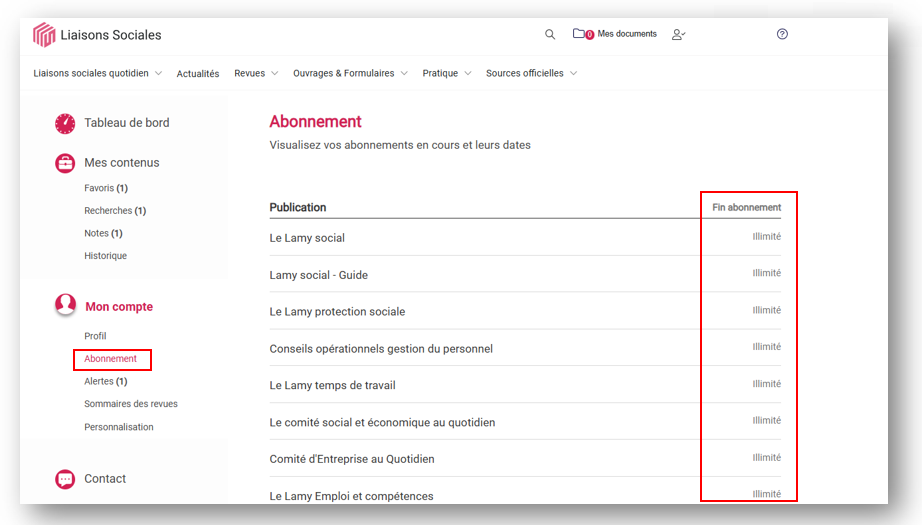Open the Contact section link
Screen dimensions: 922x525
point(105,479)
